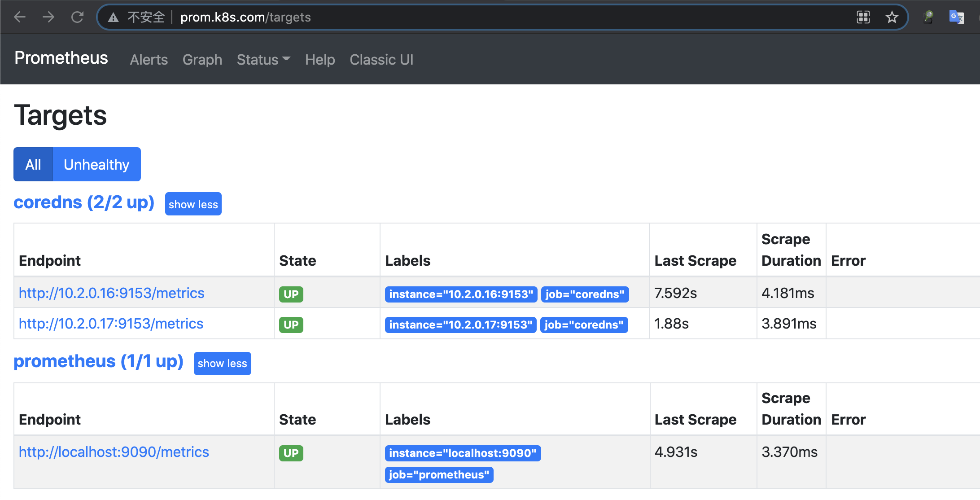Click scrape duration 3.891ms
Viewport: 980px width, 500px height.
click(789, 324)
